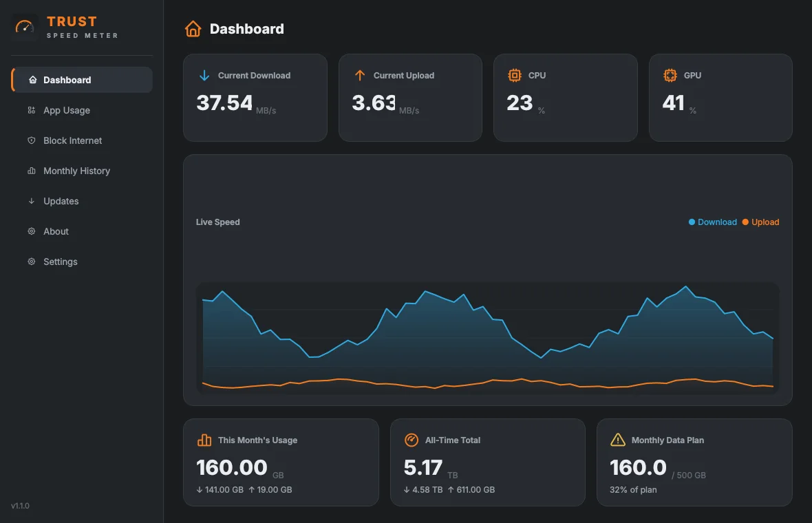The width and height of the screenshot is (812, 523).
Task: Click the orange house icon beside page title
Action: pos(193,28)
